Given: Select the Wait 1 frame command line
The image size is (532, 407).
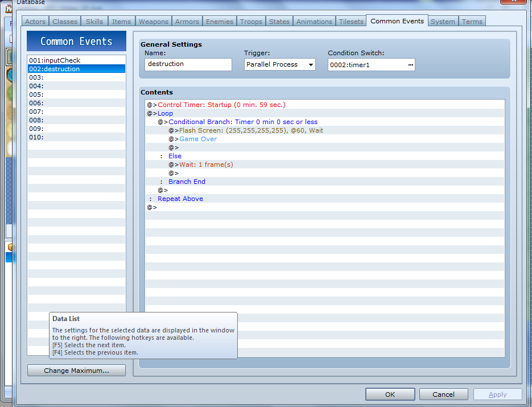Looking at the screenshot, I should (206, 165).
